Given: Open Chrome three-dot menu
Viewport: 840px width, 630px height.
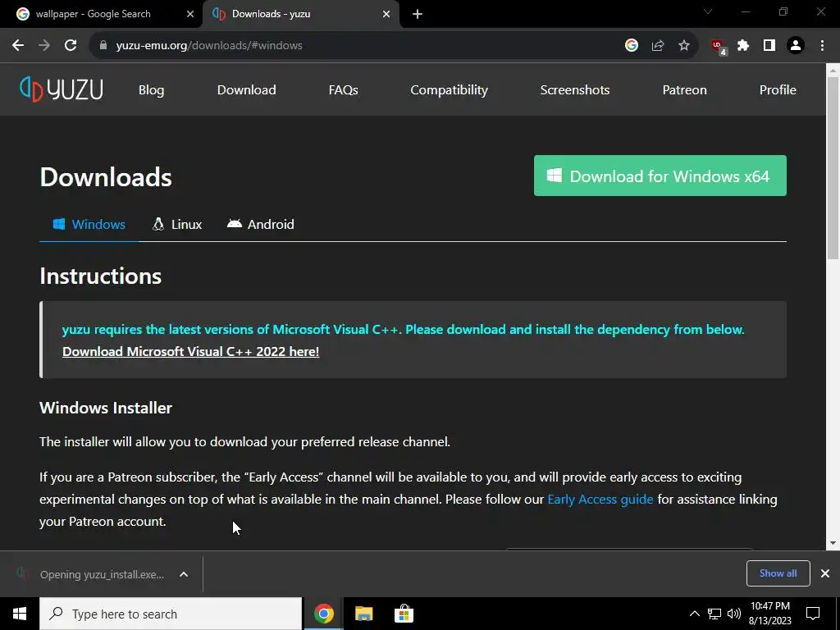Looking at the screenshot, I should click(x=822, y=46).
